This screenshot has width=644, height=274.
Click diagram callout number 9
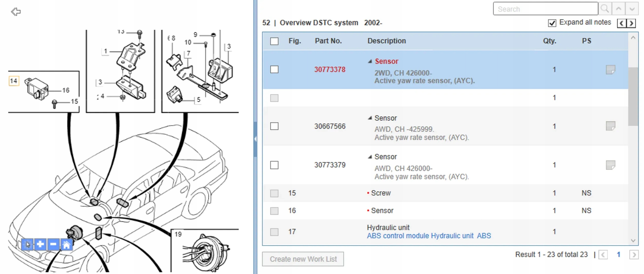(196, 35)
